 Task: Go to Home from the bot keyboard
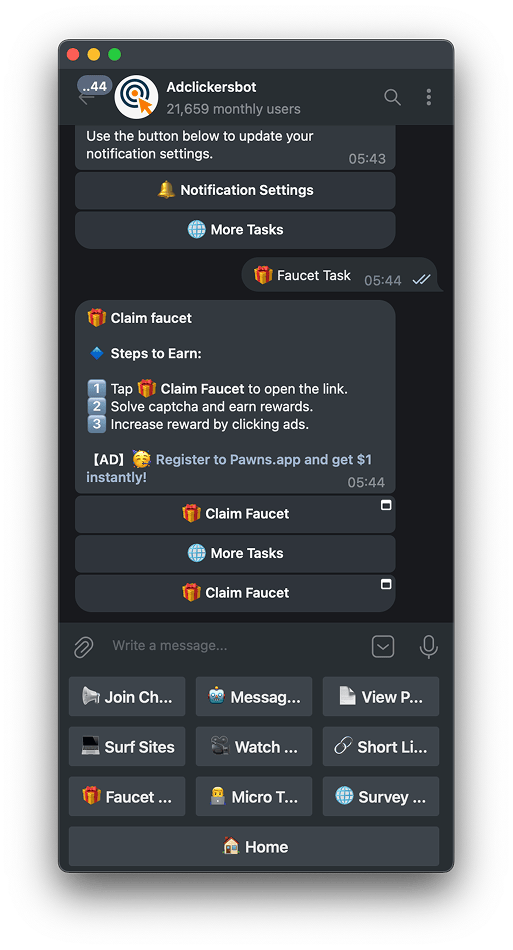pos(254,846)
